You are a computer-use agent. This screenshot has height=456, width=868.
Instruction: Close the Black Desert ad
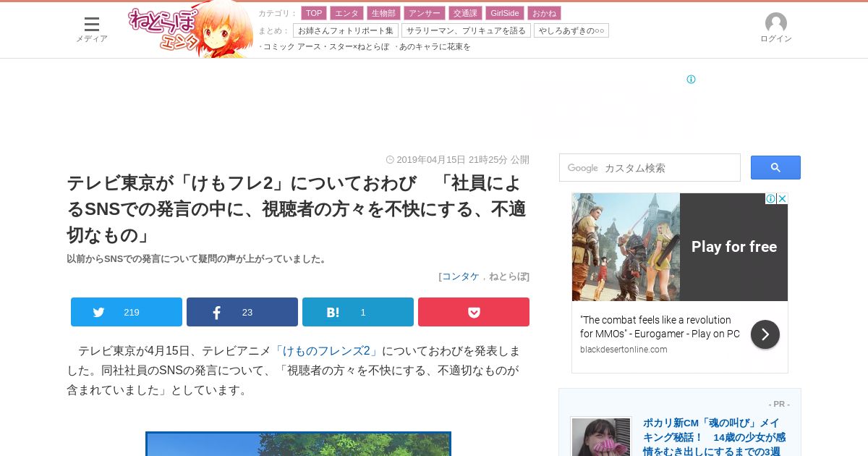point(782,198)
